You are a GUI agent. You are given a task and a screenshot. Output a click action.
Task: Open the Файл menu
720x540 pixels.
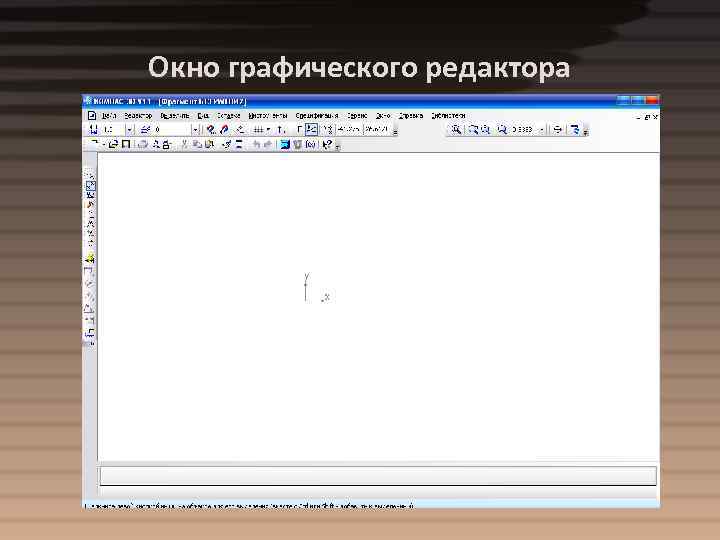click(108, 116)
